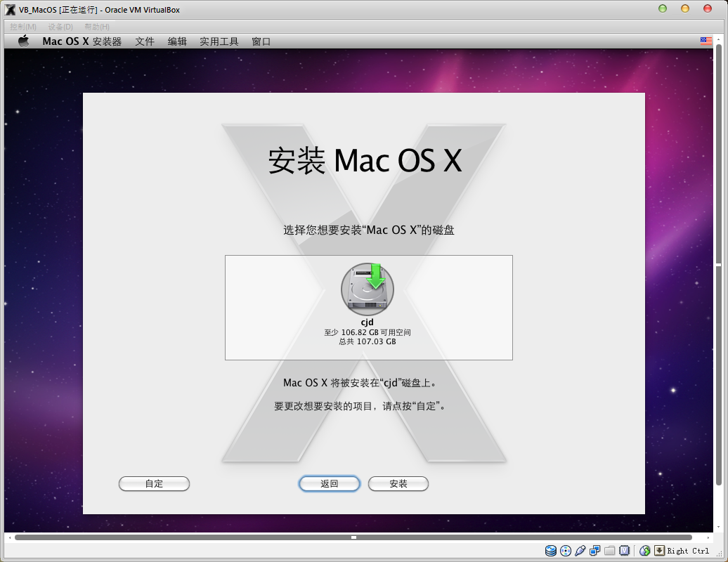Click the USB devices status icon
The width and height of the screenshot is (728, 562).
click(x=580, y=551)
